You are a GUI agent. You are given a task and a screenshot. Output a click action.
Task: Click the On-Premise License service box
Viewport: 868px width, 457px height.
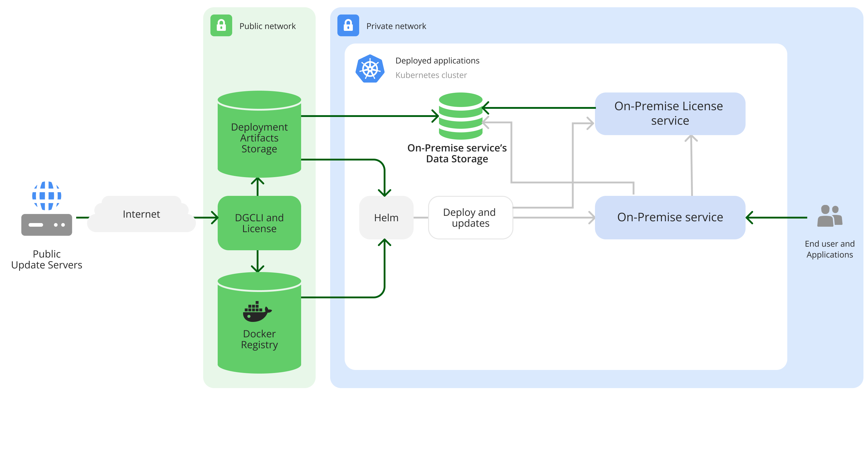pyautogui.click(x=670, y=113)
